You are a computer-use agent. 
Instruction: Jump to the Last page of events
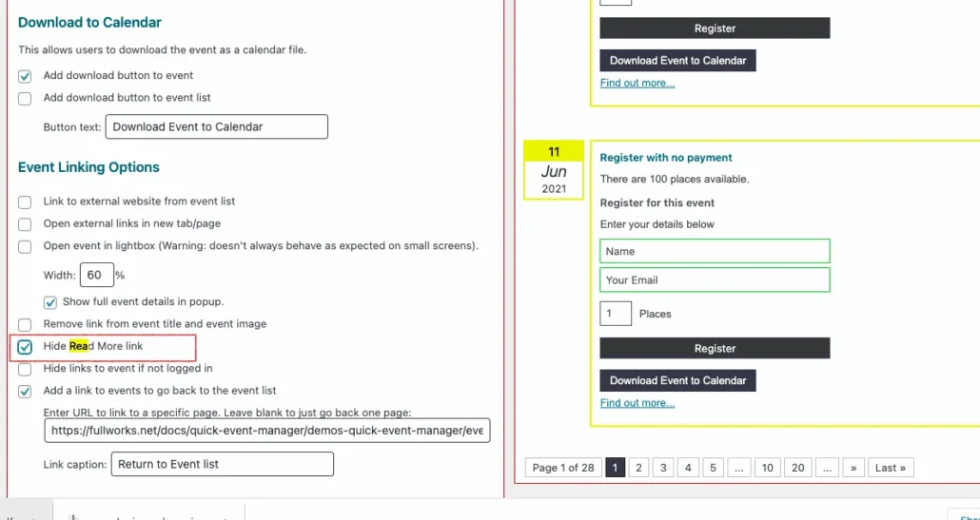point(891,468)
